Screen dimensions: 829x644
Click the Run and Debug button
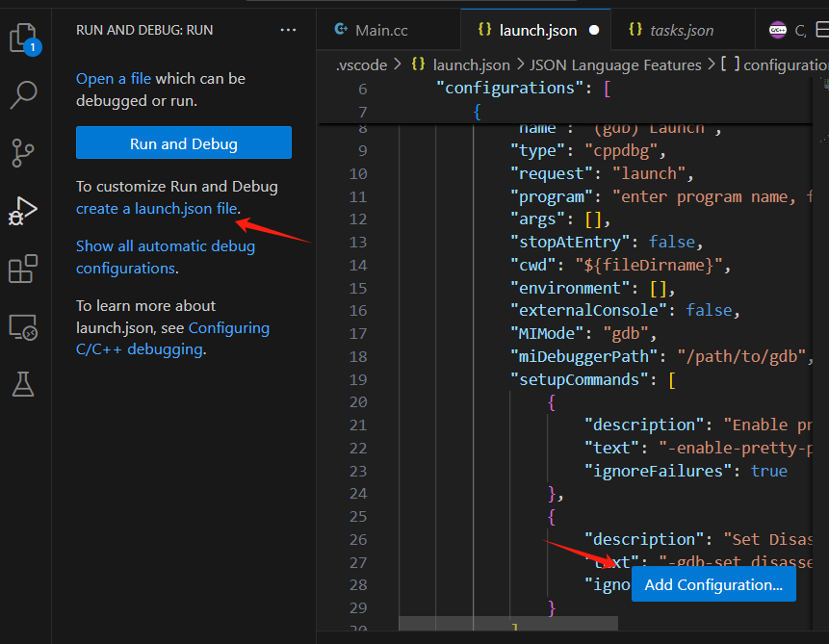tap(184, 142)
